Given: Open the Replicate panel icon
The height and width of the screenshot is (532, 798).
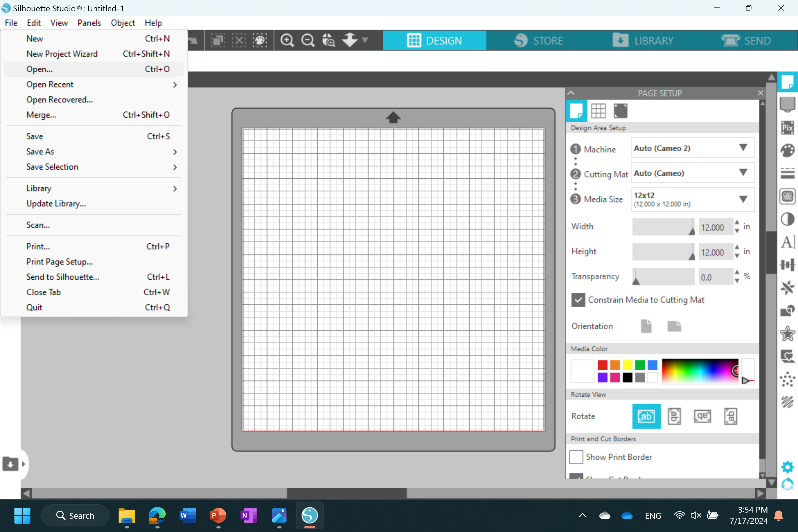Looking at the screenshot, I should [x=787, y=288].
